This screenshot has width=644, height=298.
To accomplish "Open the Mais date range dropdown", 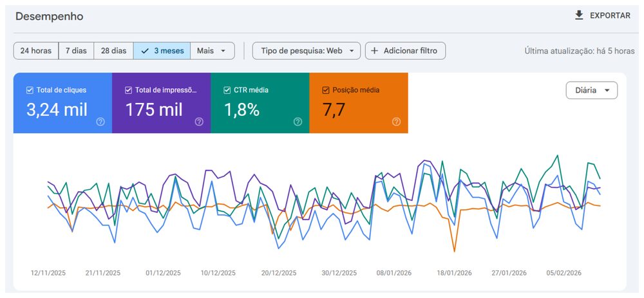I will coord(213,51).
